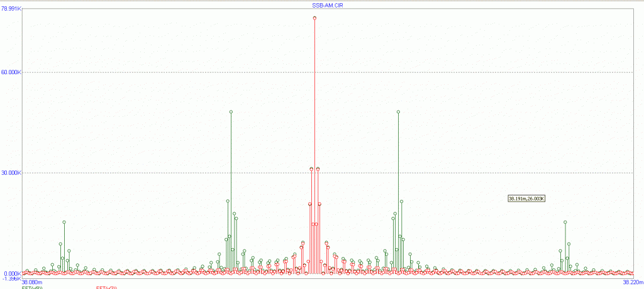The image size is (644, 289).
Task: Click the 60.000K y-axis label
Action: click(11, 72)
